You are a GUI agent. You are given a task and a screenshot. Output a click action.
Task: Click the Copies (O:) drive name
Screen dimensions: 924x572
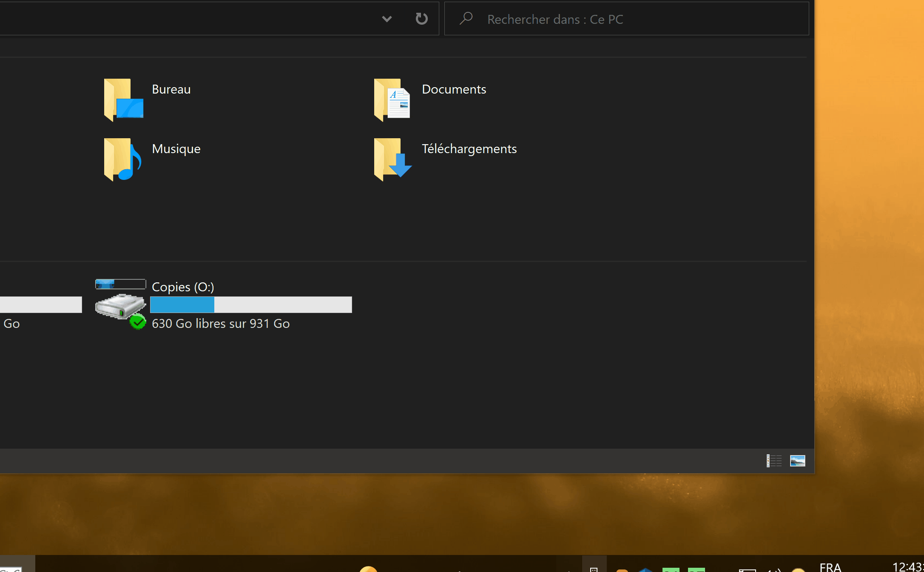click(x=183, y=287)
